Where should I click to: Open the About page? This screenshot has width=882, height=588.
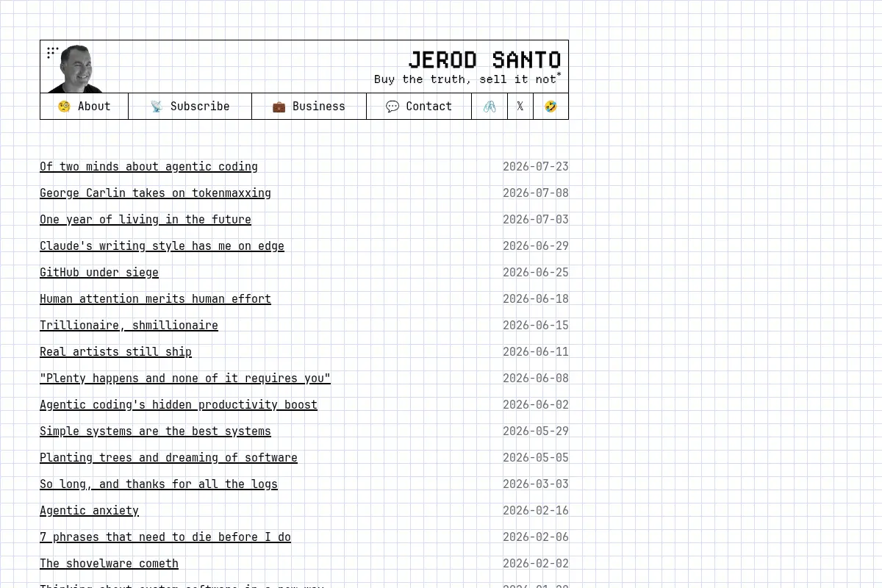click(x=85, y=107)
